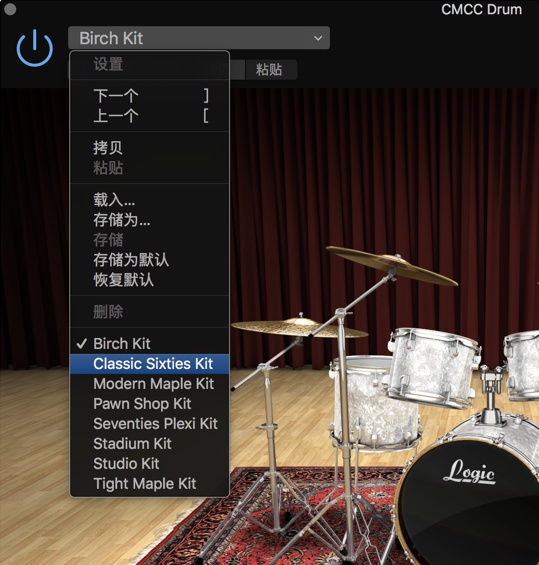539x565 pixels.
Task: Pick the Classic Sixties Kit preset
Action: pos(150,364)
